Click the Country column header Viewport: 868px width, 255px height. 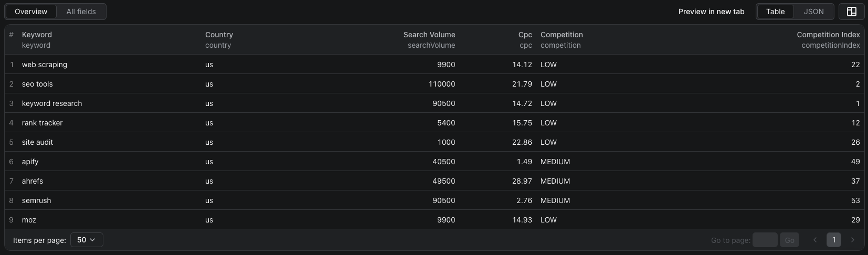[219, 35]
